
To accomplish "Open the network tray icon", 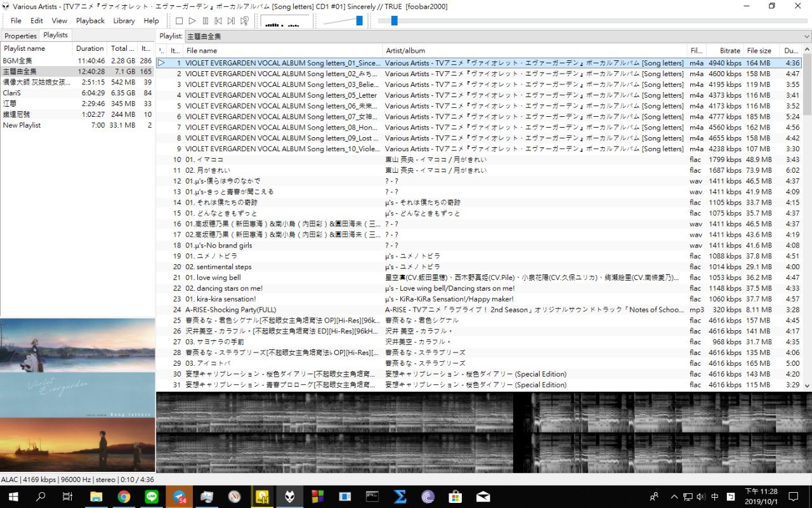I will [x=688, y=497].
